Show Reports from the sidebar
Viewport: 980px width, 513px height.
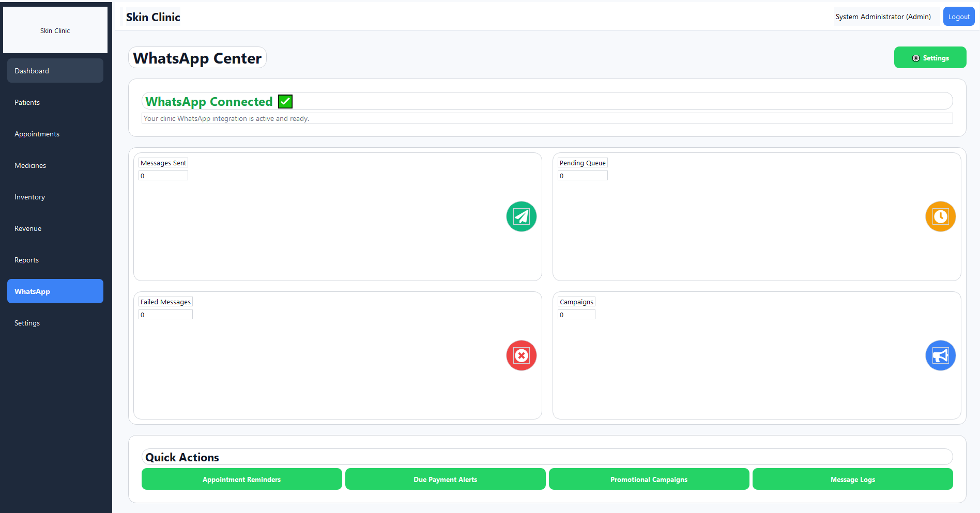[55, 260]
